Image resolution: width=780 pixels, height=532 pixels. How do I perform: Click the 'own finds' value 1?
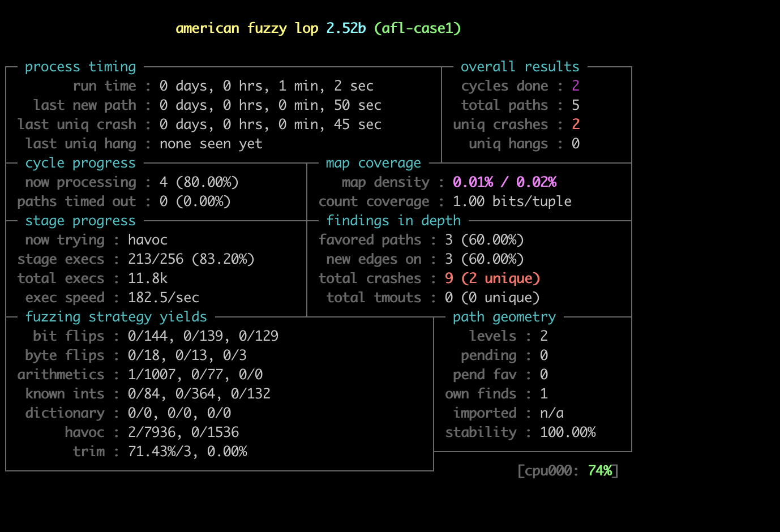tap(544, 394)
